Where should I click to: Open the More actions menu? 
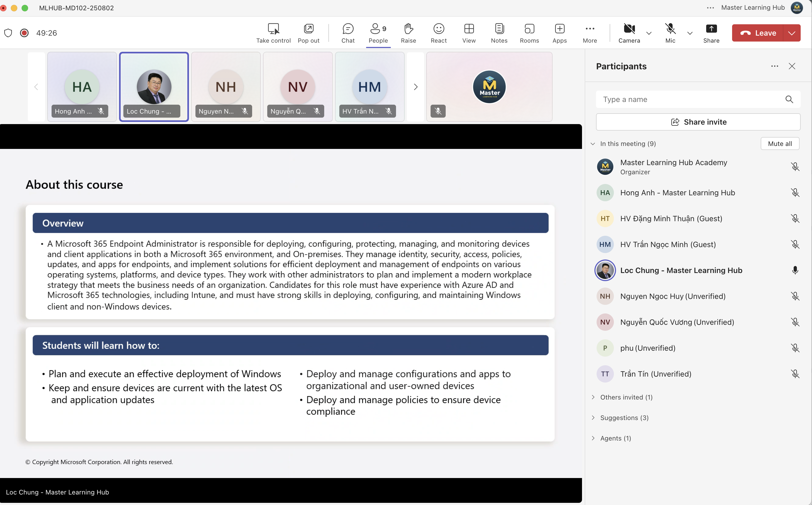coord(590,33)
